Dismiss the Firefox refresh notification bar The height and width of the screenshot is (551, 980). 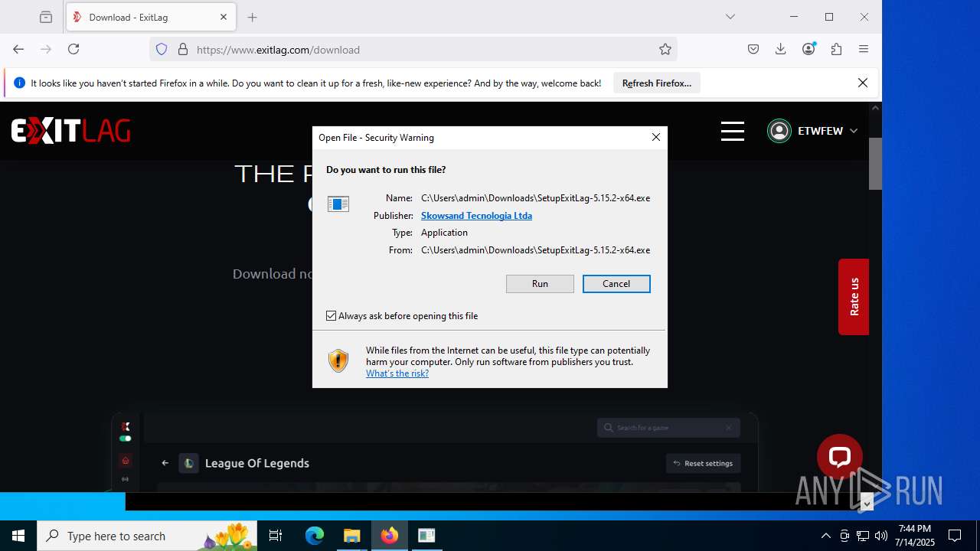tap(863, 83)
